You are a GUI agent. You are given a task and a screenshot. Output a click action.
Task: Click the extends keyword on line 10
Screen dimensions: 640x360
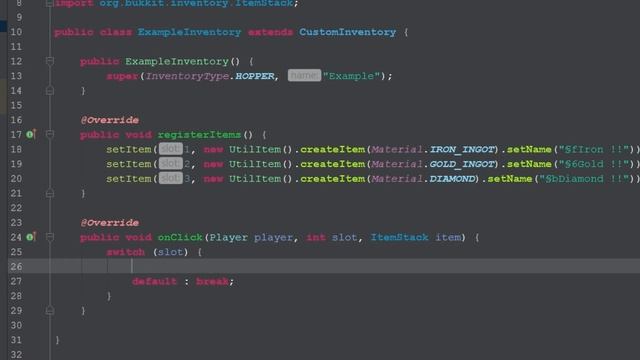pos(270,32)
